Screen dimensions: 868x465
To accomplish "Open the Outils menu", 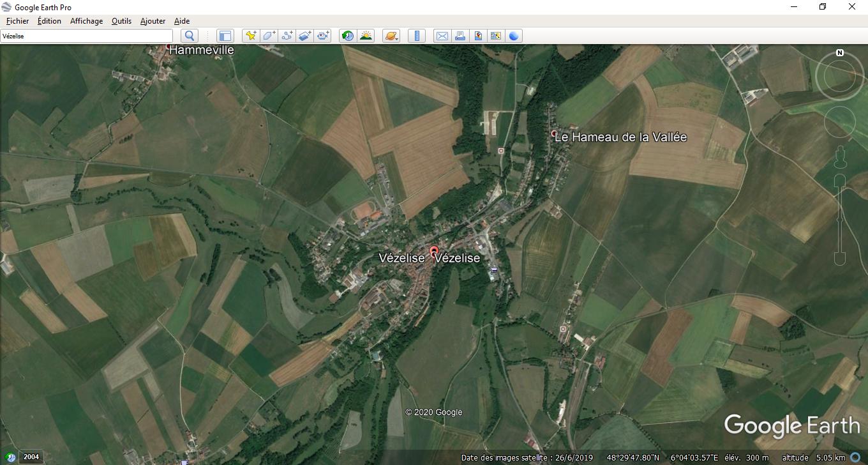I will (x=121, y=21).
